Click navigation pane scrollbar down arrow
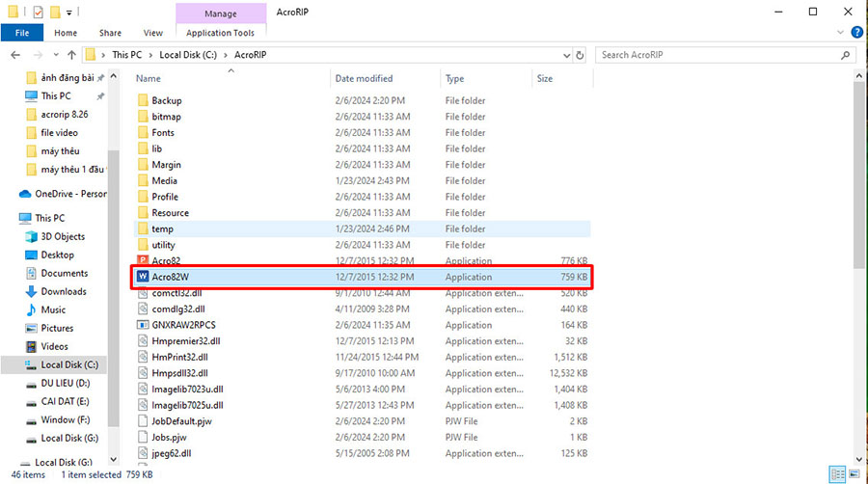This screenshot has height=484, width=868. [114, 459]
